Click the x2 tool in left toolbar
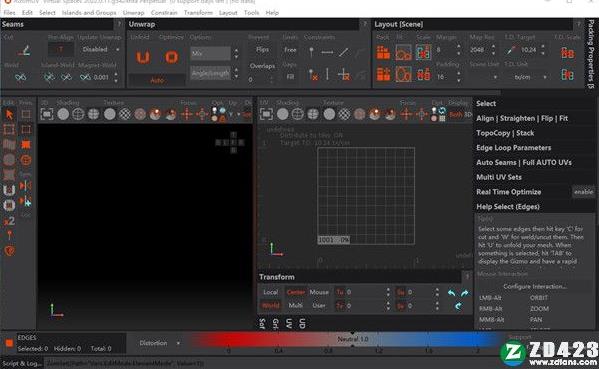Image resolution: width=599 pixels, height=369 pixels. [9, 221]
